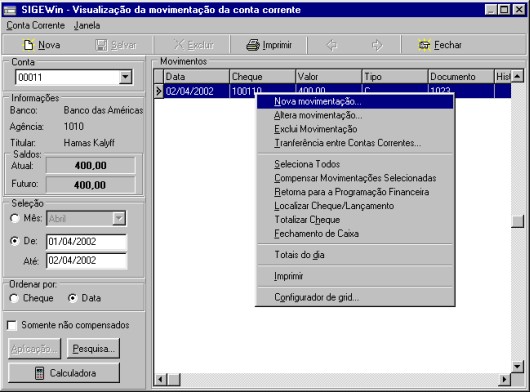Screen dimensions: 530x392
Task: Select the De date range radio button
Action: 15,241
